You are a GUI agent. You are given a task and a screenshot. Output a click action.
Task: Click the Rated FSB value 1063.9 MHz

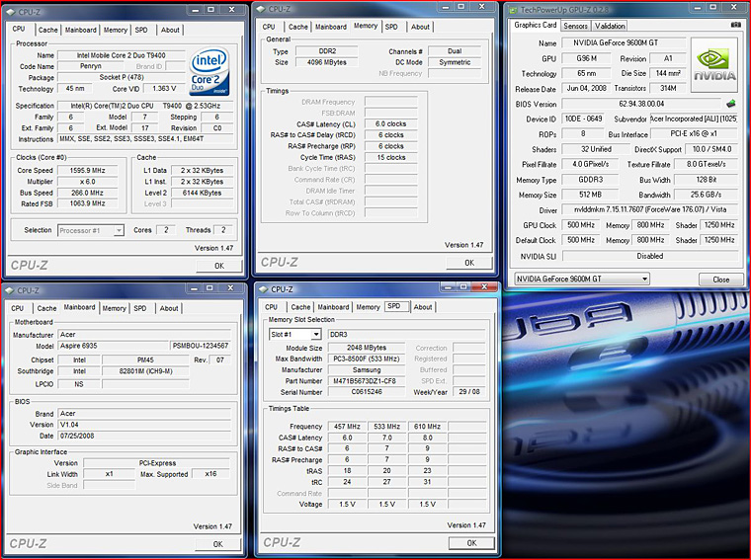[87, 203]
